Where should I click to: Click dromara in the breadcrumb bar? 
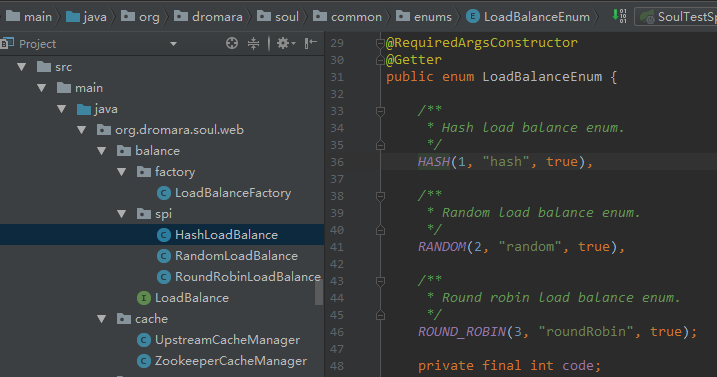[x=217, y=17]
